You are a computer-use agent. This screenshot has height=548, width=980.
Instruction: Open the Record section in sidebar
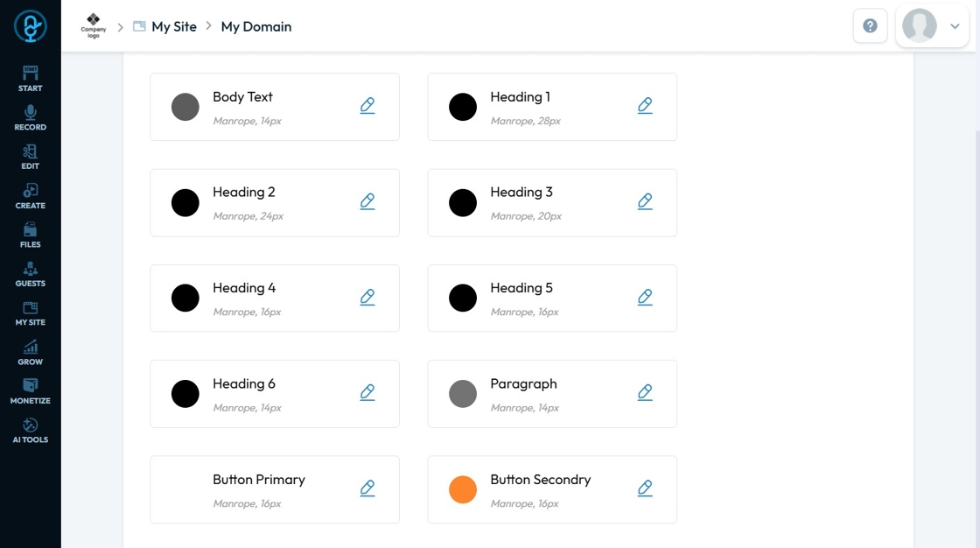(x=30, y=118)
